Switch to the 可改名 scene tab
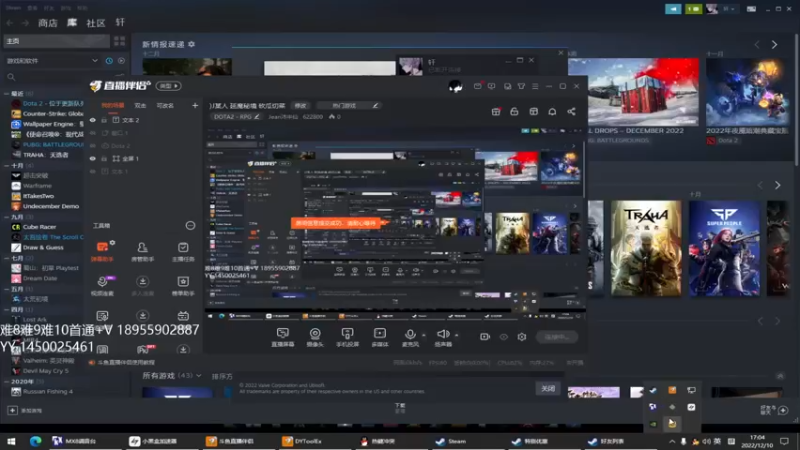Image resolution: width=800 pixels, height=450 pixels. click(x=165, y=106)
